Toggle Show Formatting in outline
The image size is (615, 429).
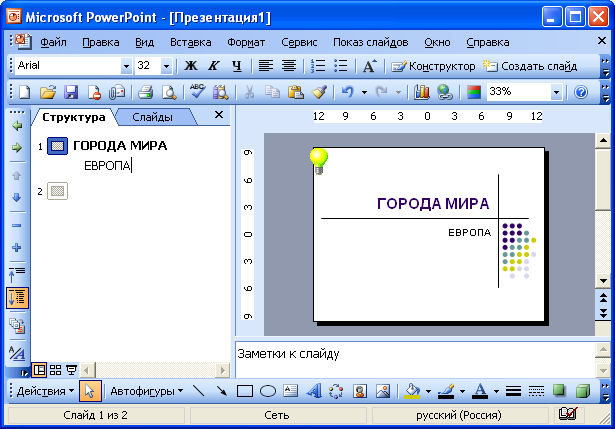17,353
